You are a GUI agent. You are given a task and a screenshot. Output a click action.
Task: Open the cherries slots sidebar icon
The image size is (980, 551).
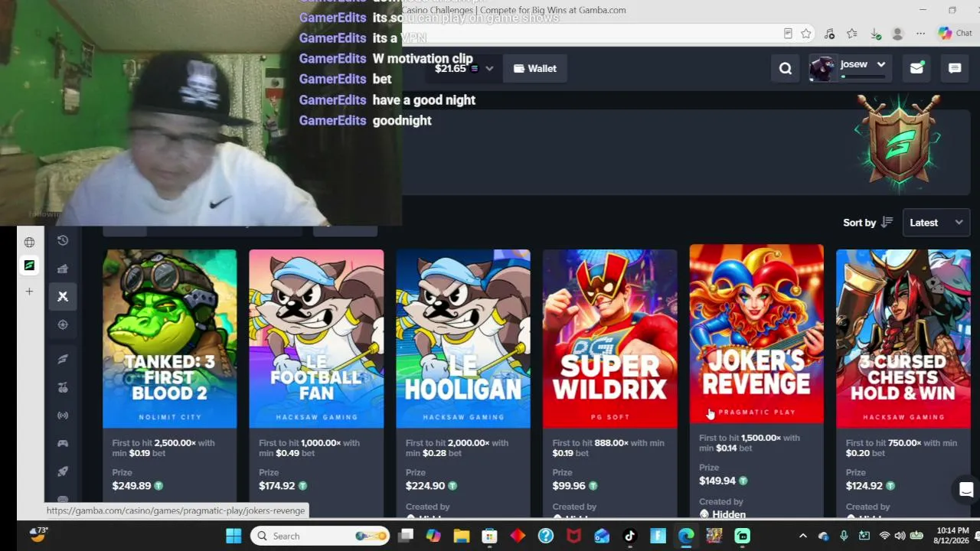(x=63, y=387)
